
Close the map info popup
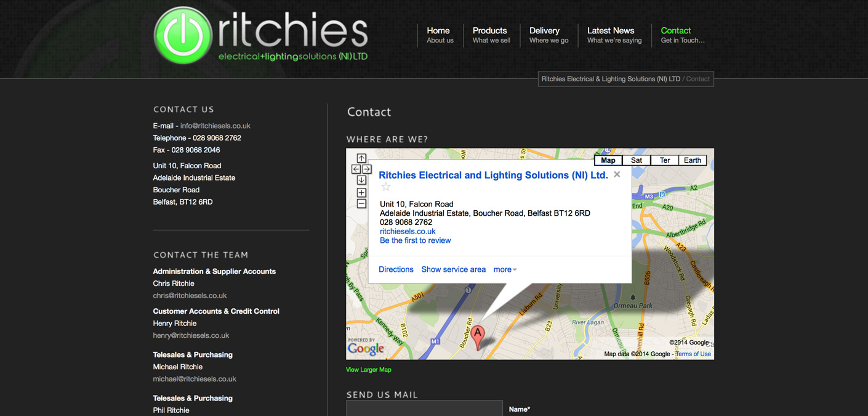coord(617,174)
